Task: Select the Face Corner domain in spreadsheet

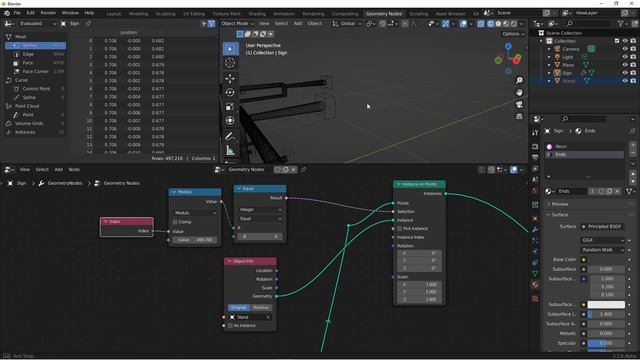Action: (35, 71)
